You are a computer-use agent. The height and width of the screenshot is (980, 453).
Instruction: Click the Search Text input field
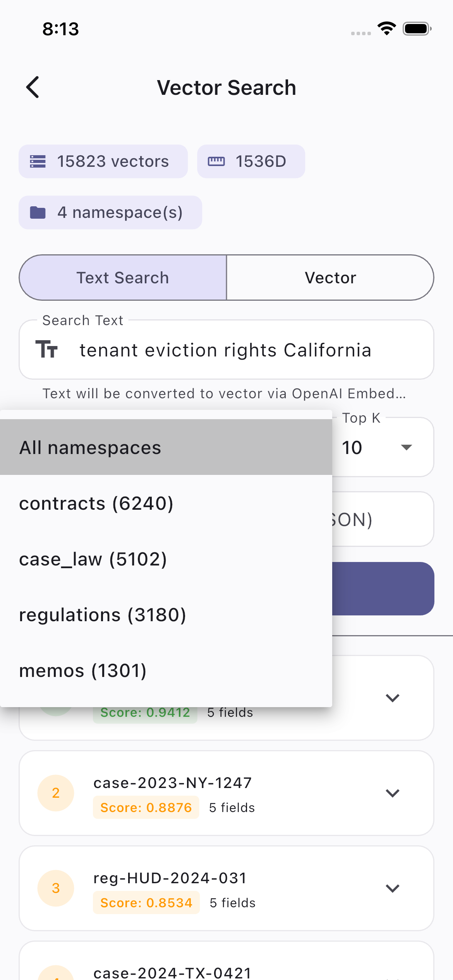[x=248, y=350]
